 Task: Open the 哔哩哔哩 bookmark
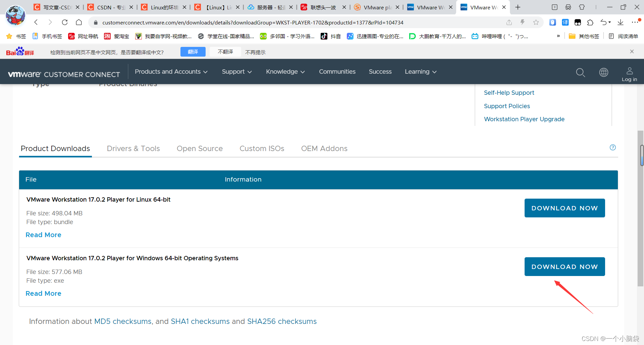tap(500, 36)
